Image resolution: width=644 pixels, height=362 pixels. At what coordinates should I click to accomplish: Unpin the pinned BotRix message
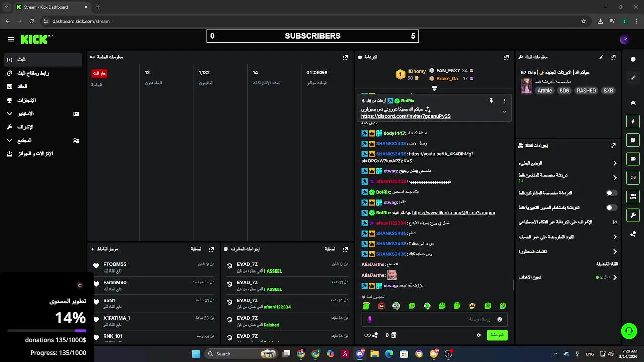pyautogui.click(x=491, y=101)
